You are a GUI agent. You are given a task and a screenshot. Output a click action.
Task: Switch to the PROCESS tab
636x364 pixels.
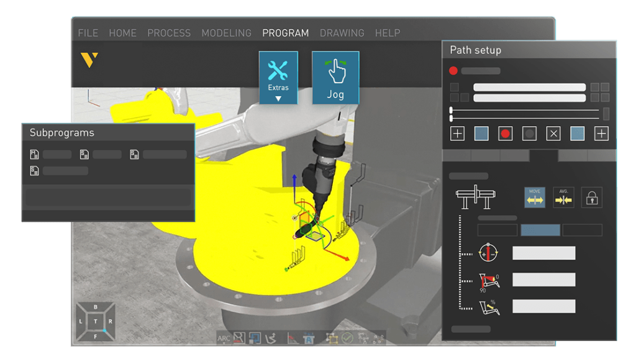169,33
